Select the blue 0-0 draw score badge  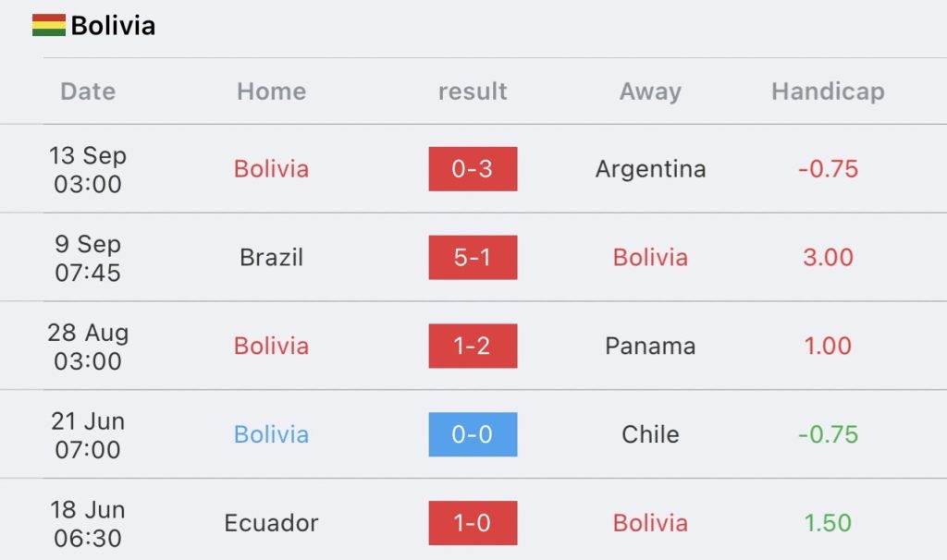coord(473,434)
